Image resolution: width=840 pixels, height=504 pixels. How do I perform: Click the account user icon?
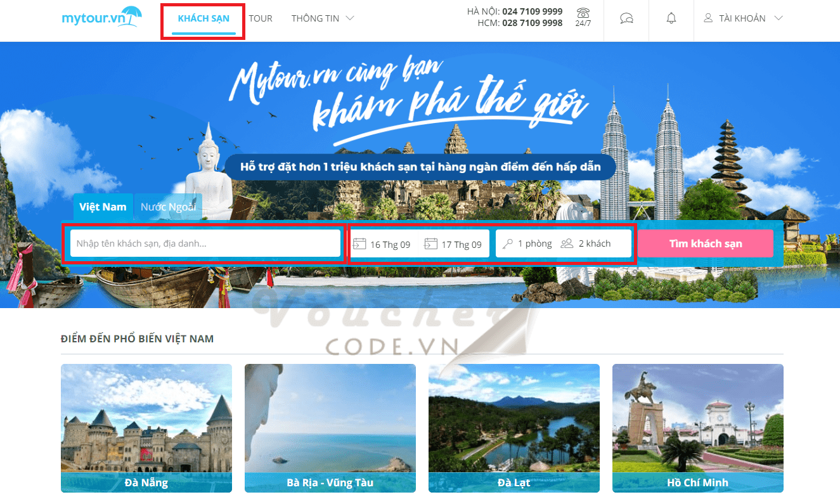pos(708,18)
